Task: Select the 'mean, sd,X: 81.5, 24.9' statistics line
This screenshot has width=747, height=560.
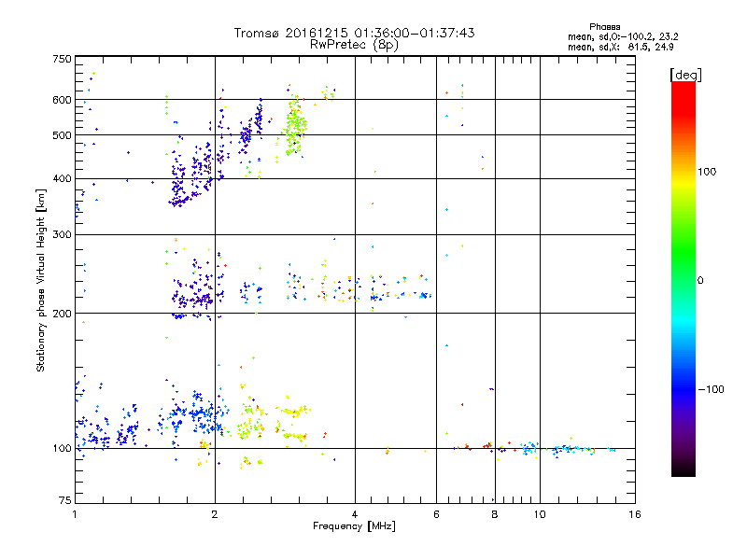Action: tap(621, 47)
